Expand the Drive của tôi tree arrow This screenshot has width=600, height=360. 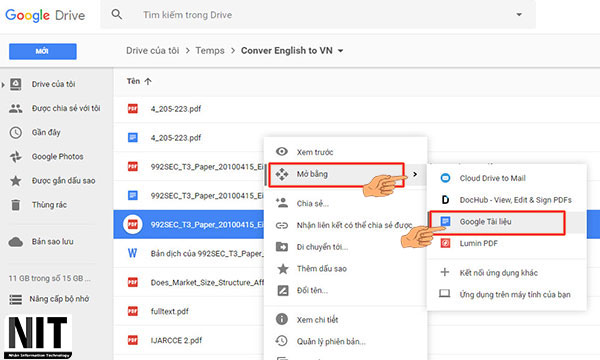click(x=3, y=85)
